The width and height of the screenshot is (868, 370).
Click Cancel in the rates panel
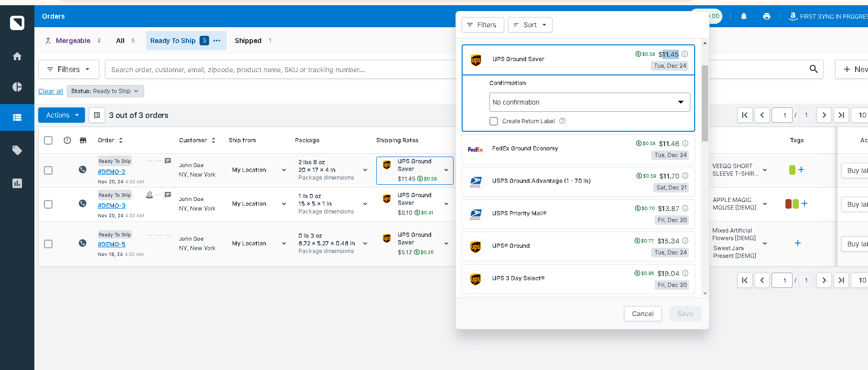[643, 314]
